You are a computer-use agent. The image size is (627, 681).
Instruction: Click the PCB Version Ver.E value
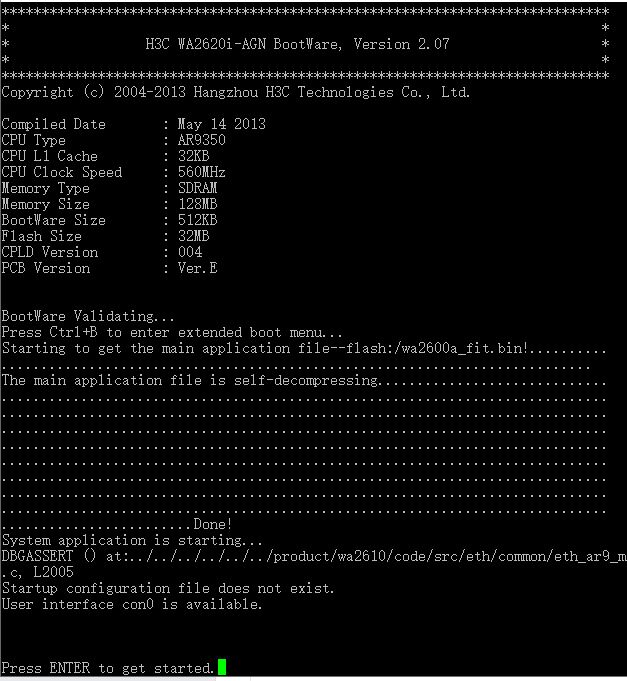(198, 268)
